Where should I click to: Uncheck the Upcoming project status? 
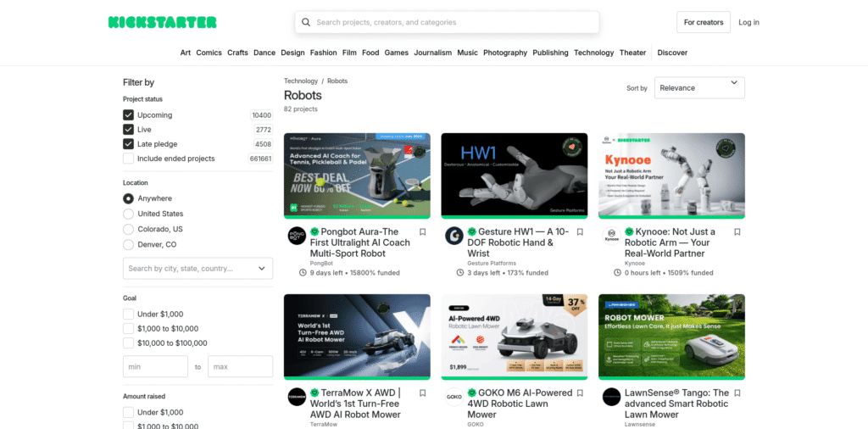click(129, 115)
